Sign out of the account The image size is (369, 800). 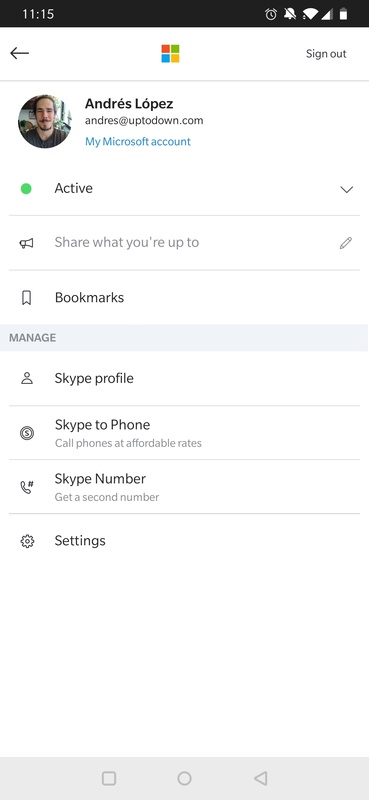tap(326, 54)
